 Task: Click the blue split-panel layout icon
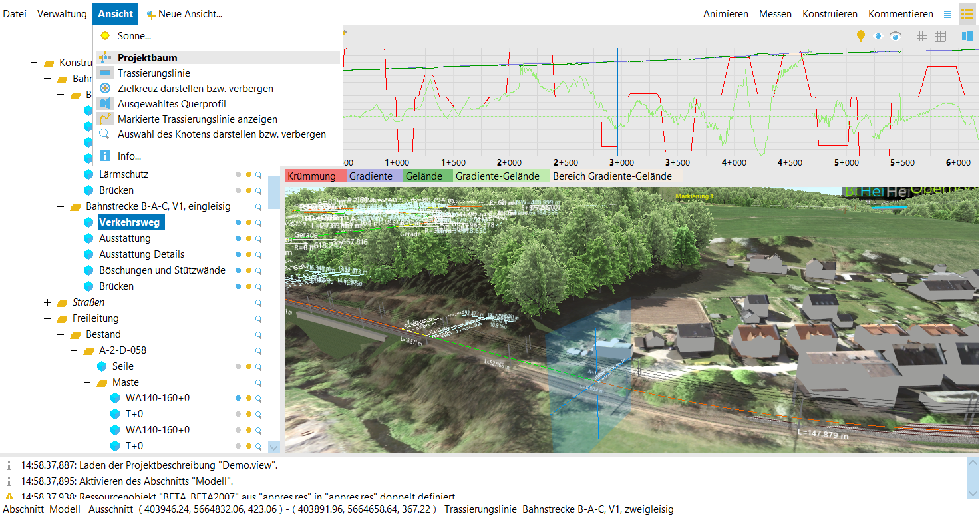[966, 36]
